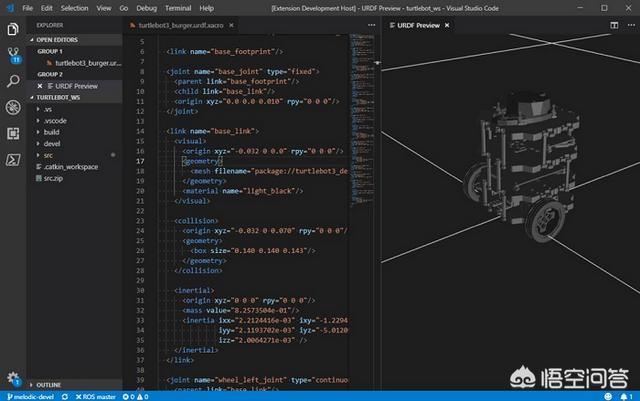Expand the OUTLINE section
640x401 pixels.
tap(48, 384)
